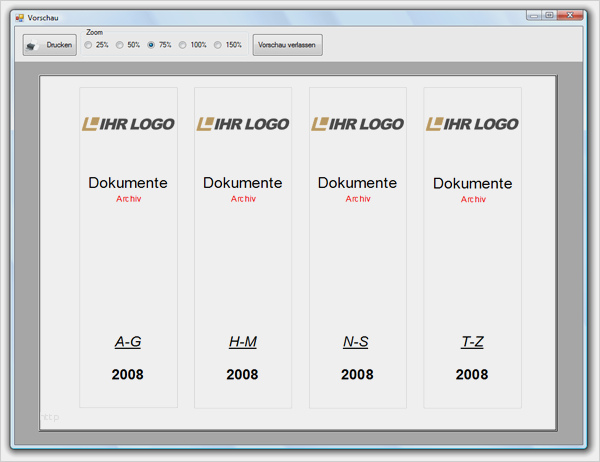Click 2008 on the N-S label

[357, 374]
